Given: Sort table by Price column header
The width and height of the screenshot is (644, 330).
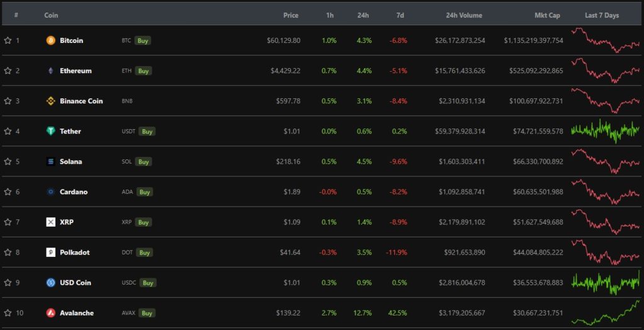Looking at the screenshot, I should pyautogui.click(x=291, y=15).
